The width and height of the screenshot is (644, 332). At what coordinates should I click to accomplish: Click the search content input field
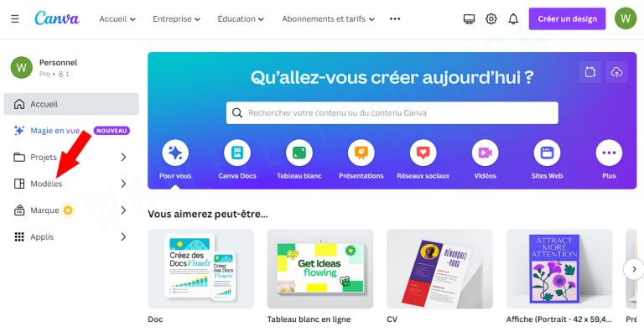tap(392, 113)
